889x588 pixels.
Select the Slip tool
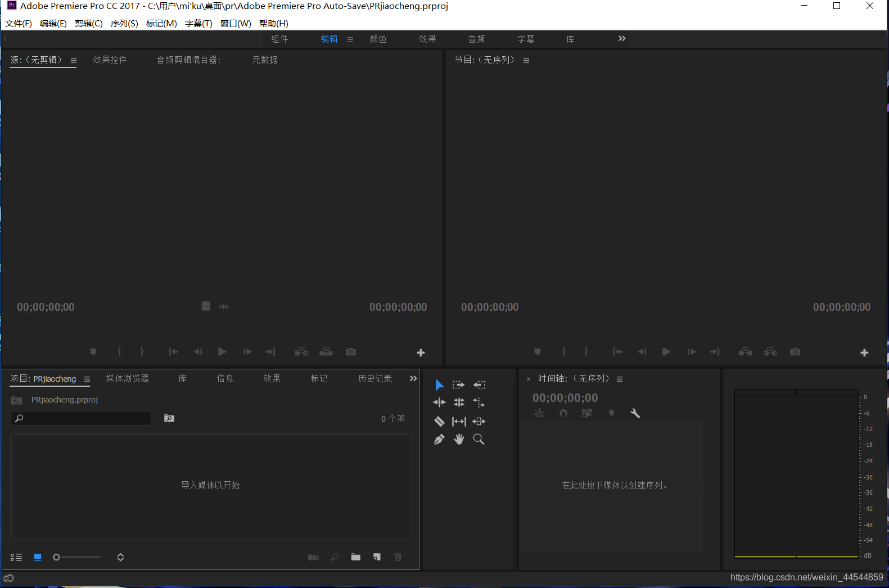pyautogui.click(x=459, y=421)
